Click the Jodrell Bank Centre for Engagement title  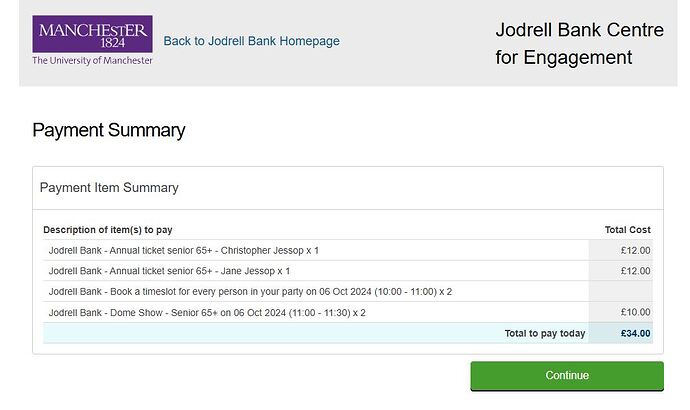tap(579, 43)
